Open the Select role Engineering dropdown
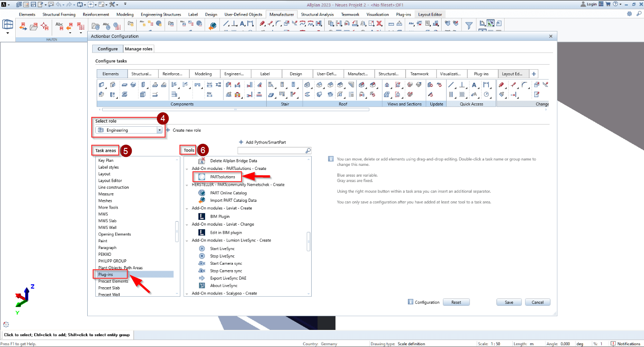644x347 pixels. tap(159, 130)
